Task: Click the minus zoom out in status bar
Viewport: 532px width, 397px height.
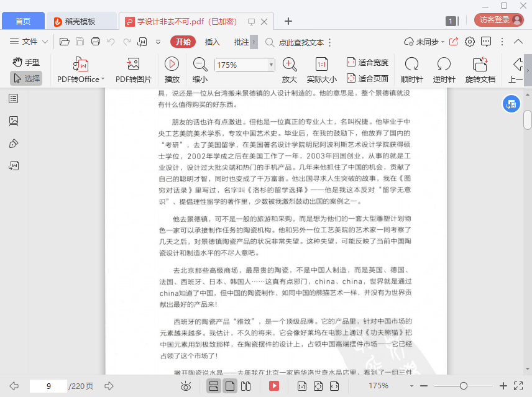Action: click(424, 386)
